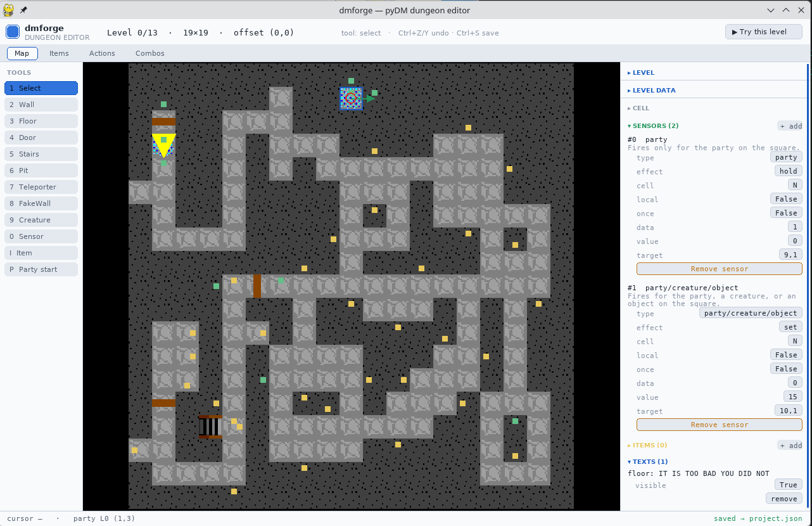Add a new sensor with + add

790,126
